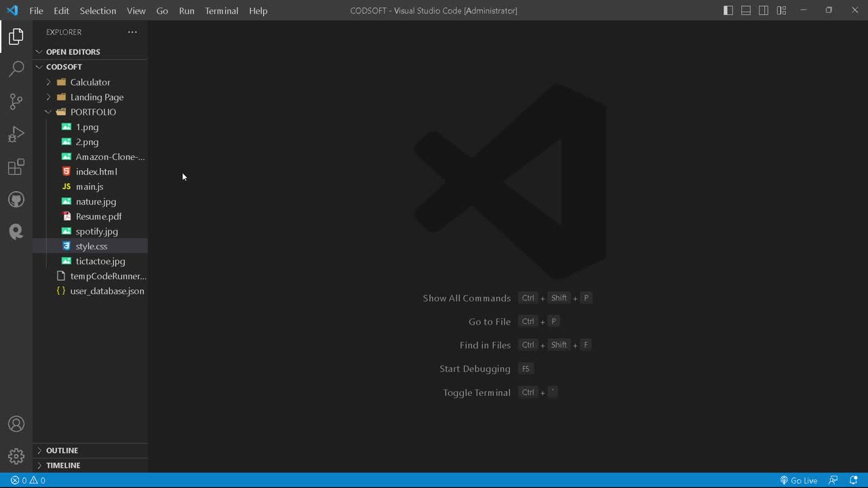
Task: Open the Selection menu
Action: click(98, 11)
